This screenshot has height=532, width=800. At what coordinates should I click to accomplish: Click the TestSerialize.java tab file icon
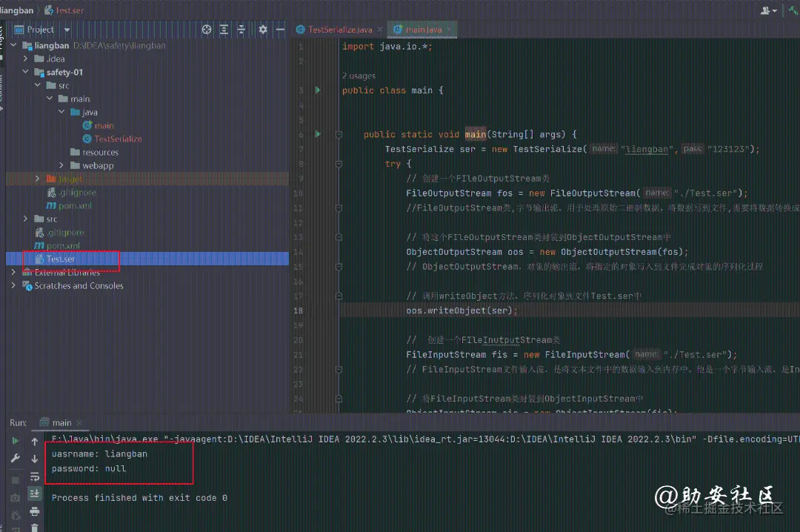(301, 30)
